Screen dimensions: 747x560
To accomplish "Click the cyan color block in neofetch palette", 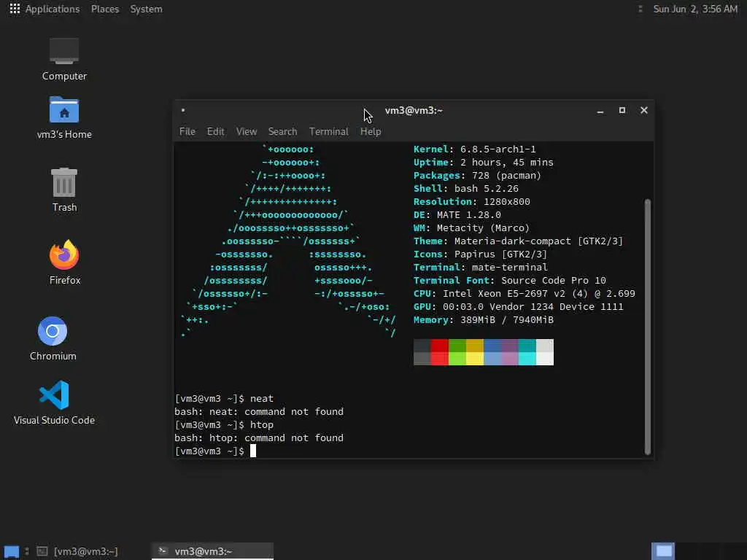I will click(527, 352).
